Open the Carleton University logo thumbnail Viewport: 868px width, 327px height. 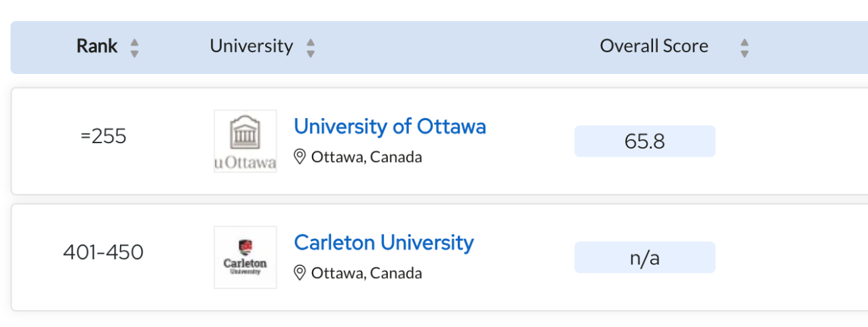(x=245, y=257)
